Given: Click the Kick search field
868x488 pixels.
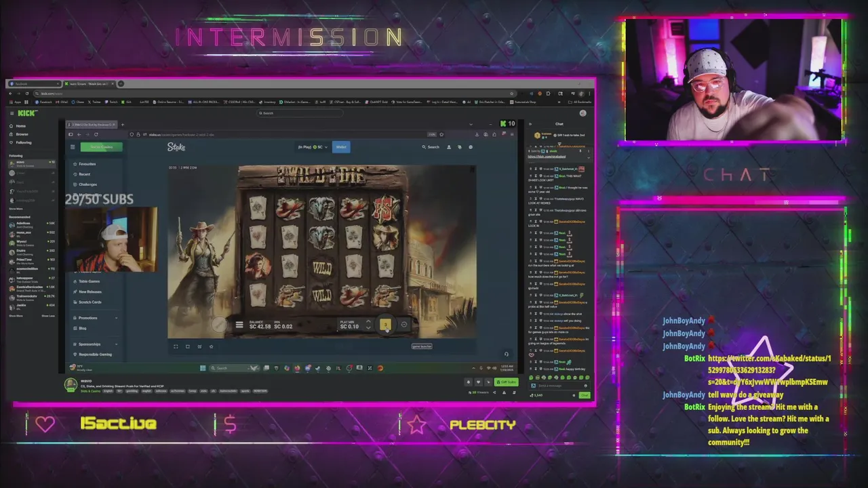Looking at the screenshot, I should pyautogui.click(x=298, y=113).
